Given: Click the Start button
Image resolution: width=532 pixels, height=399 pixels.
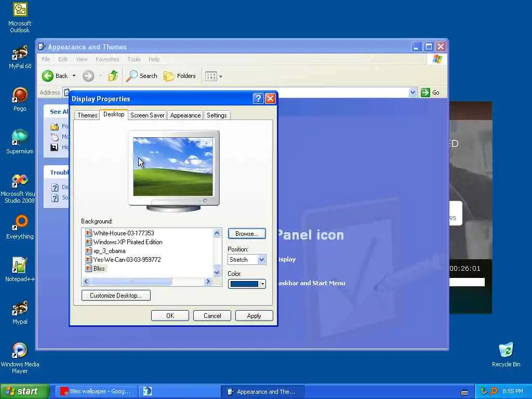Looking at the screenshot, I should coord(25,392).
